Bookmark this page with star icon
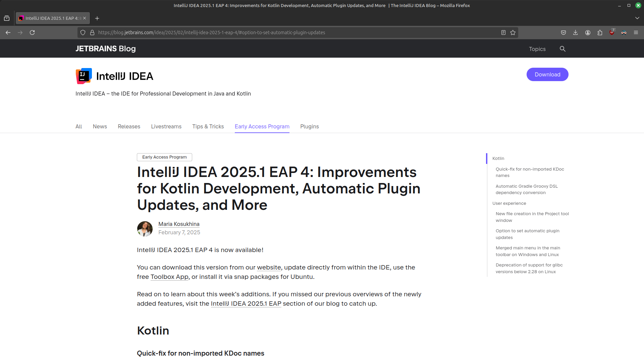644x362 pixels. pos(513,33)
